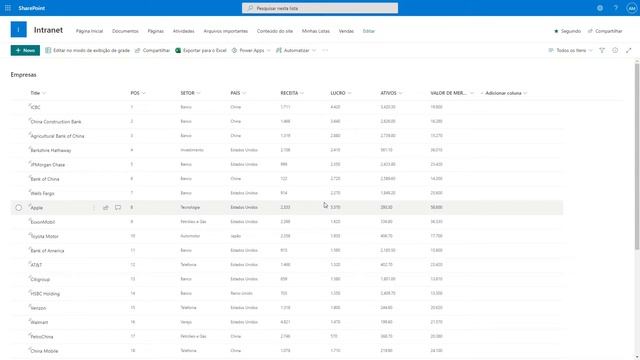Click the Seguindo star icon

[556, 31]
